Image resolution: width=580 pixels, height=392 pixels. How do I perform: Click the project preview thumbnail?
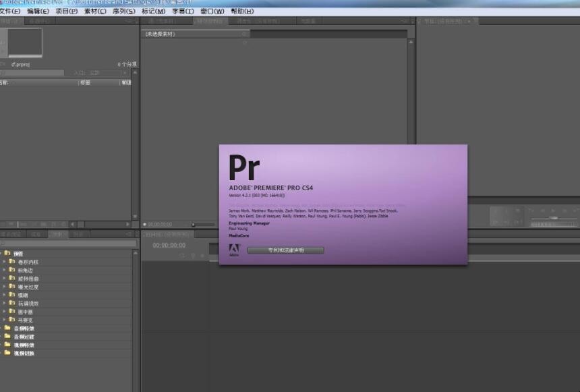pos(24,43)
